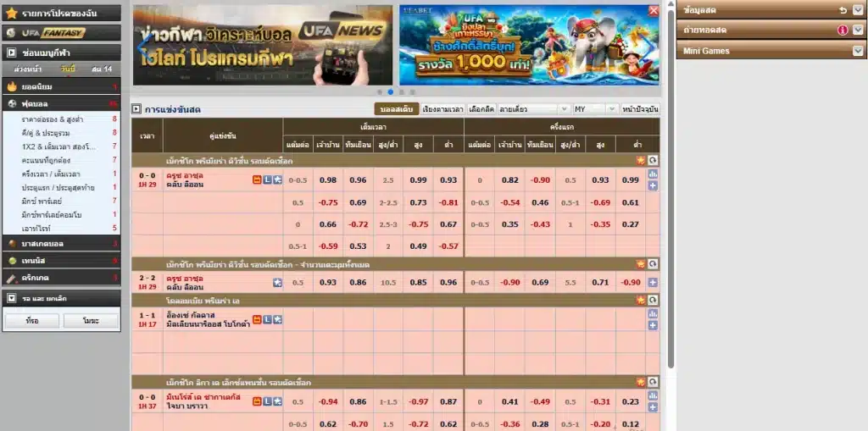This screenshot has width=868, height=431.
Task: Click the 0.98 home odds for ครูซ อาซุล
Action: [x=328, y=180]
